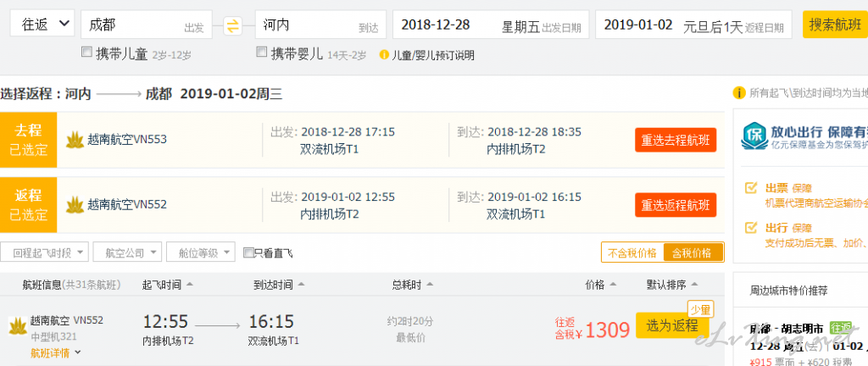868x366 pixels.
Task: Open the 回程起飞时段 filter dropdown
Action: [x=44, y=252]
